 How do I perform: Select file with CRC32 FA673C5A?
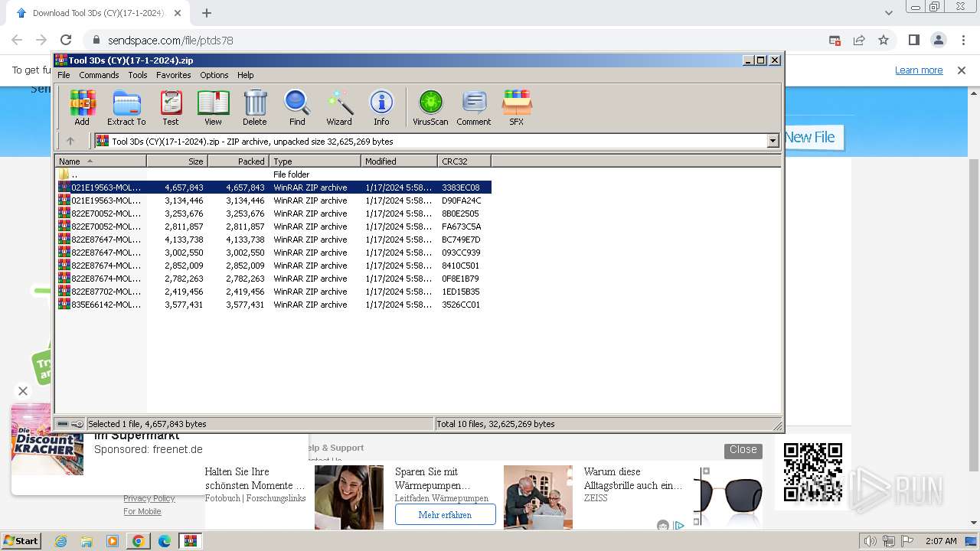(x=273, y=227)
